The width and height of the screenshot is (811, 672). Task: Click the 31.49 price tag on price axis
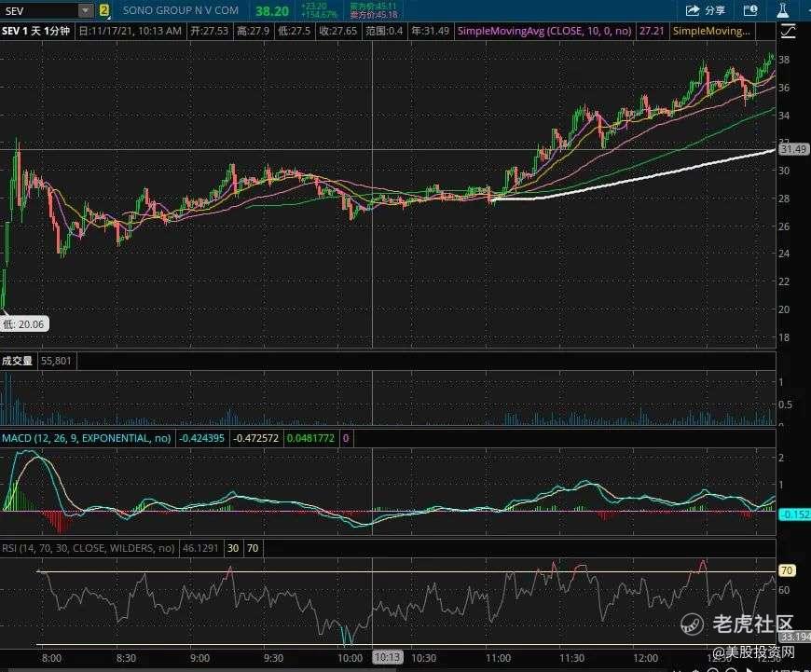[x=793, y=149]
